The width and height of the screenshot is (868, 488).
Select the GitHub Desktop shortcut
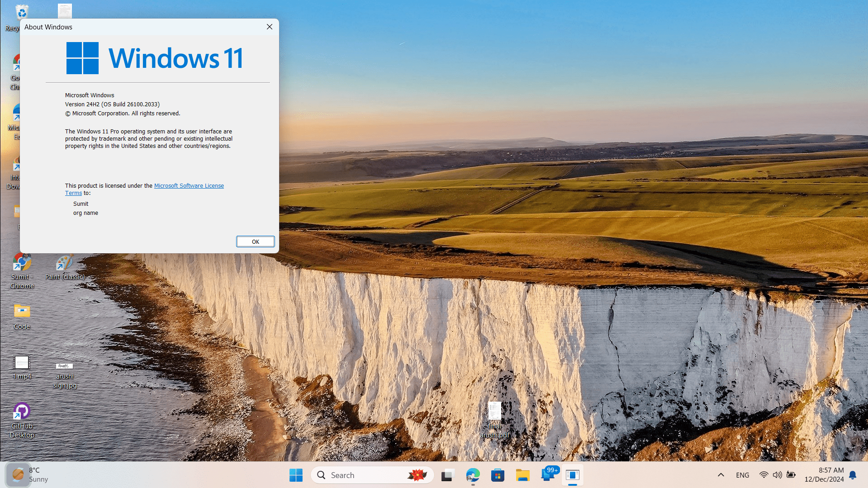coord(22,420)
